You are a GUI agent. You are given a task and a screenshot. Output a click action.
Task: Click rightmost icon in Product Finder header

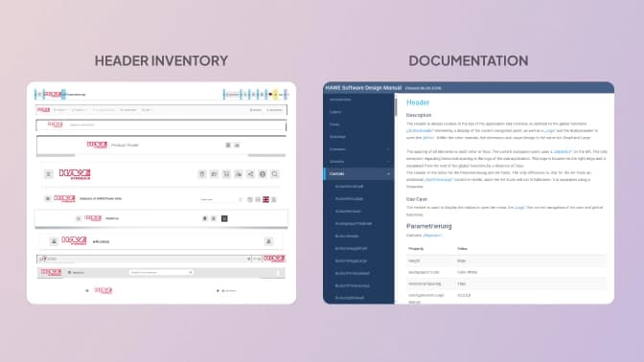coord(237,145)
